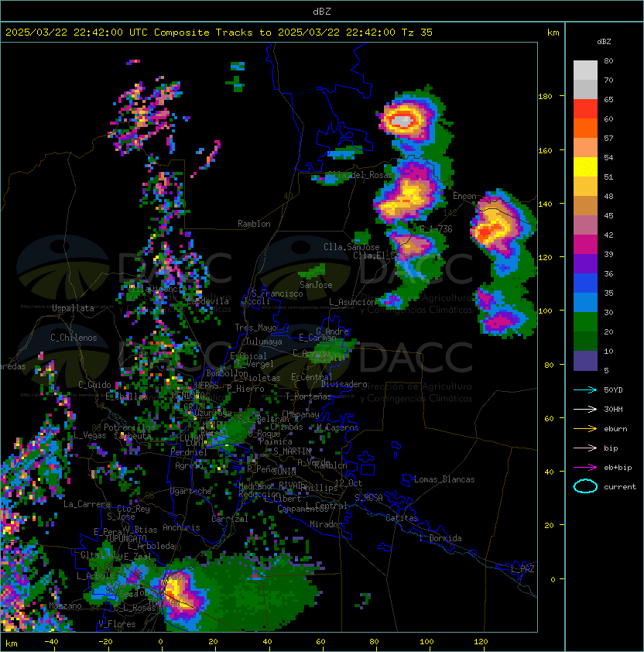The height and width of the screenshot is (652, 644).
Task: Click the 'Tres_Mayo' map label
Action: (255, 328)
